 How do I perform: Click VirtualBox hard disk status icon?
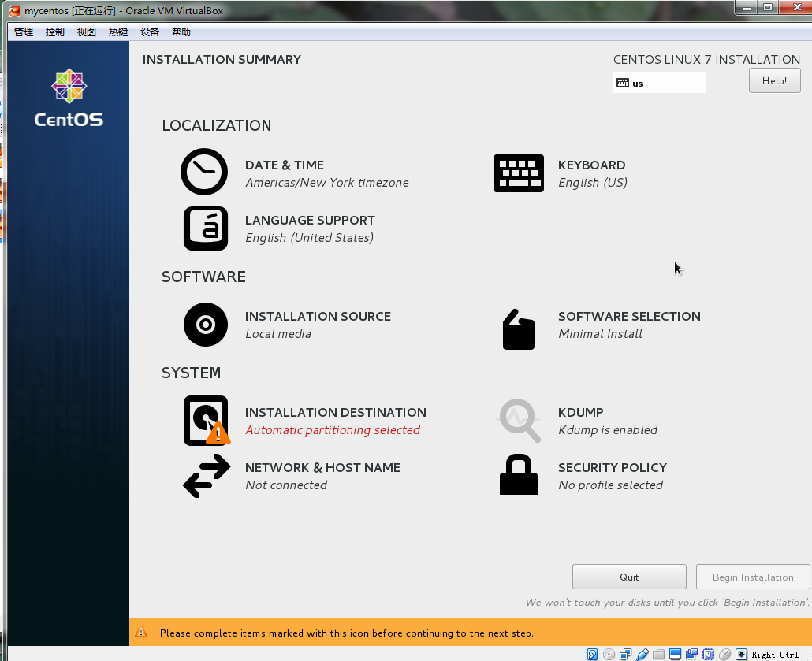pos(592,654)
